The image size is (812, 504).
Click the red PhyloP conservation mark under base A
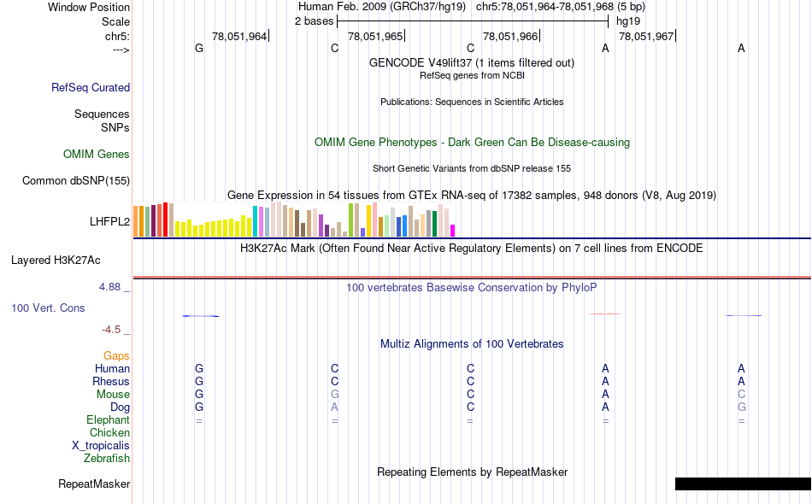[x=605, y=314]
